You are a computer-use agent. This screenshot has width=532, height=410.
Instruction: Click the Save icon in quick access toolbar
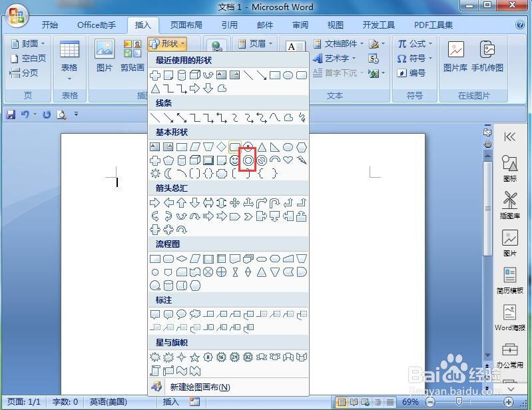(x=11, y=114)
